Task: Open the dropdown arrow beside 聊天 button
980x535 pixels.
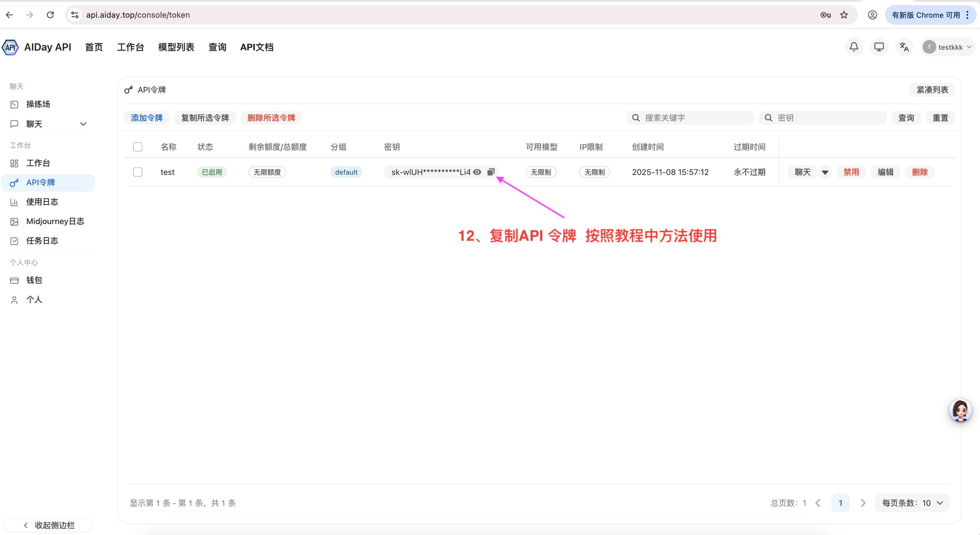Action: 825,172
